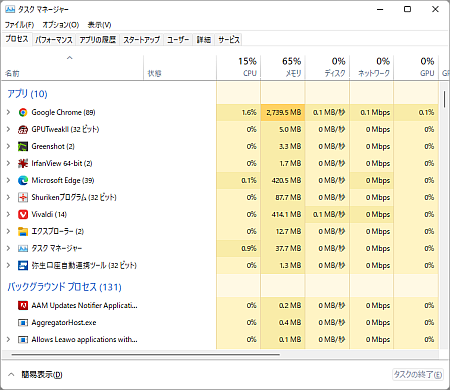Click Chrome's 2,739.5 MB memory cell
The image size is (450, 390).
(x=283, y=112)
